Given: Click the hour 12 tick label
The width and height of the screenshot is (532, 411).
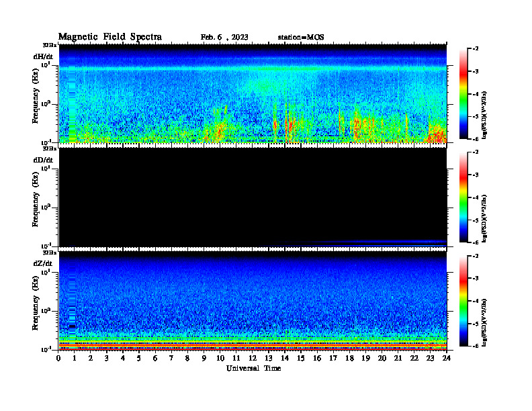Looking at the screenshot, I should click(253, 359).
